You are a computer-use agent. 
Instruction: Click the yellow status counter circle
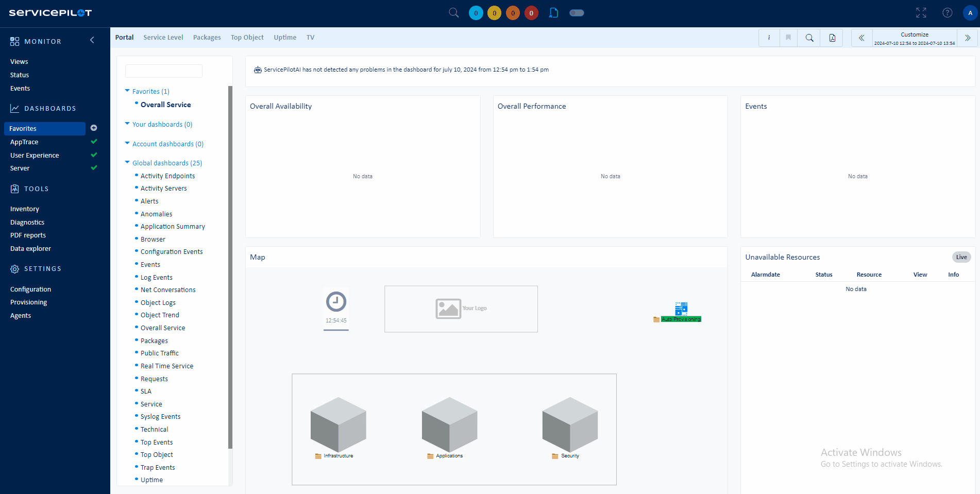[495, 13]
